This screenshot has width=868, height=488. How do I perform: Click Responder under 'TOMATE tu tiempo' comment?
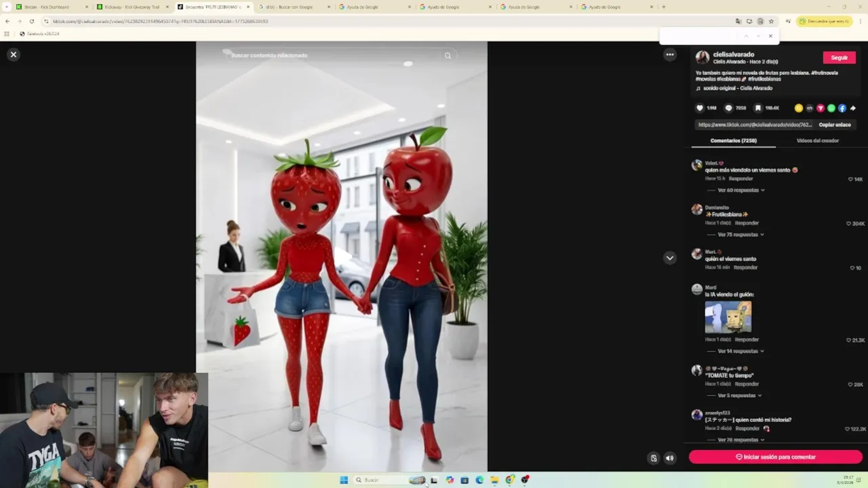tap(747, 384)
